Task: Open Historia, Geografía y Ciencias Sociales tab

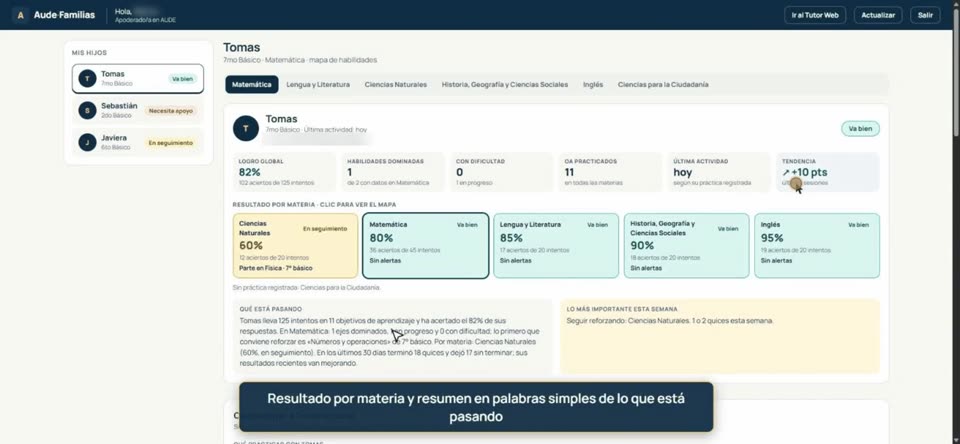Action: point(505,85)
